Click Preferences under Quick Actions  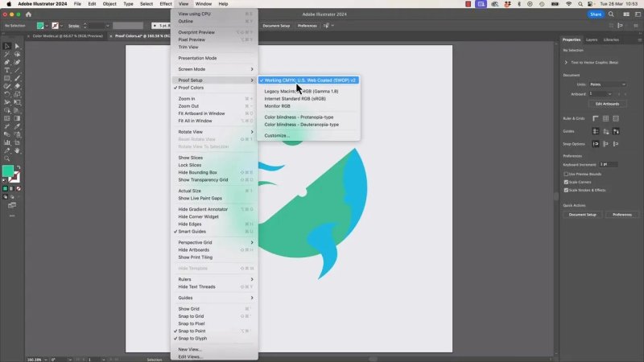coord(621,215)
